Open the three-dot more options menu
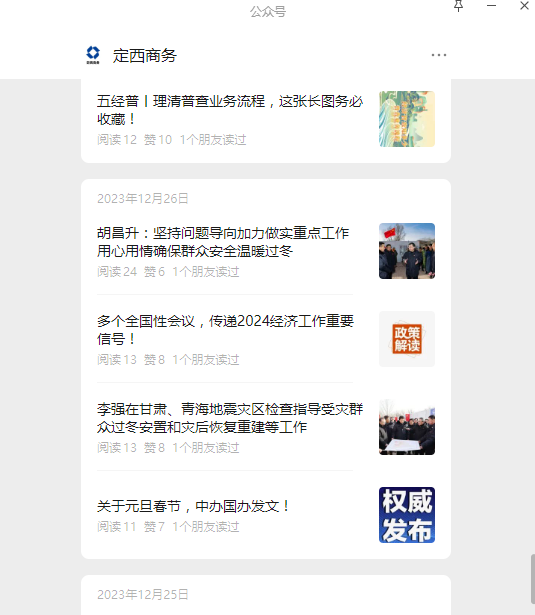The image size is (535, 615). 439,55
